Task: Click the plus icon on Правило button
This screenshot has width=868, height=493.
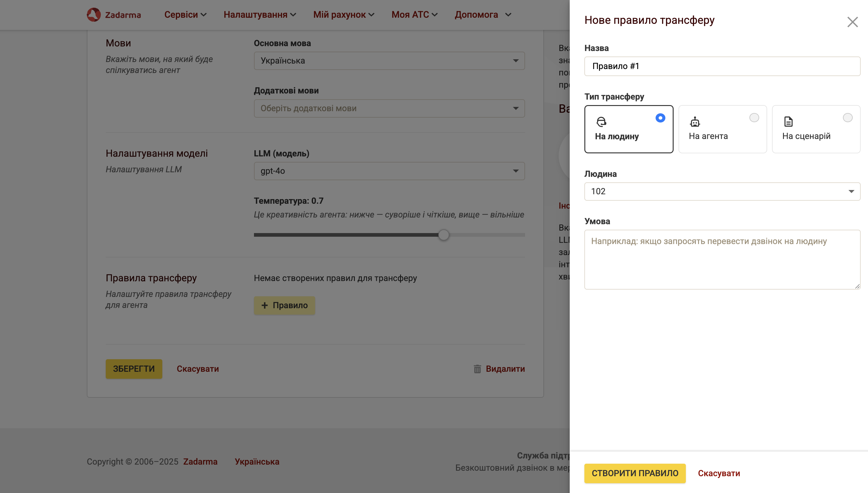Action: pyautogui.click(x=265, y=305)
